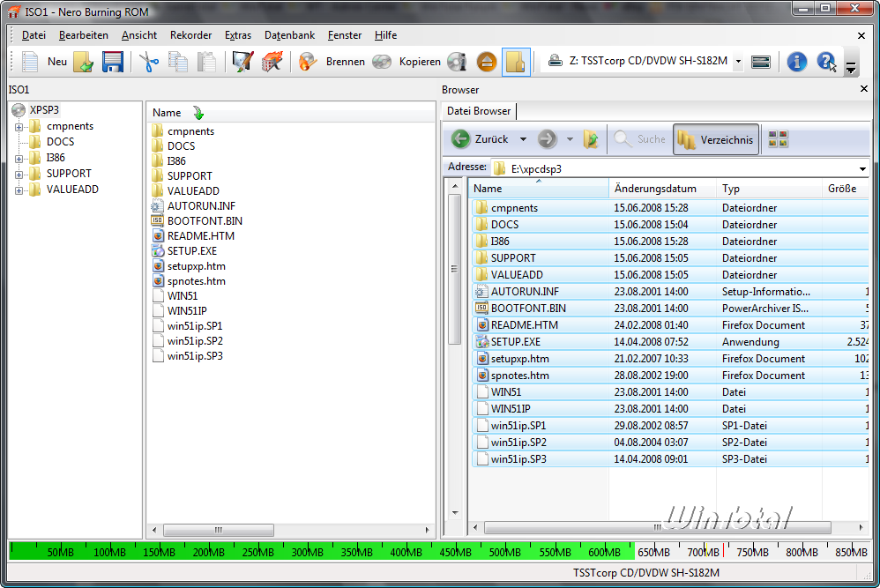Toggle the Verzeichnis folder view button
Image resolution: width=880 pixels, height=588 pixels.
[716, 139]
